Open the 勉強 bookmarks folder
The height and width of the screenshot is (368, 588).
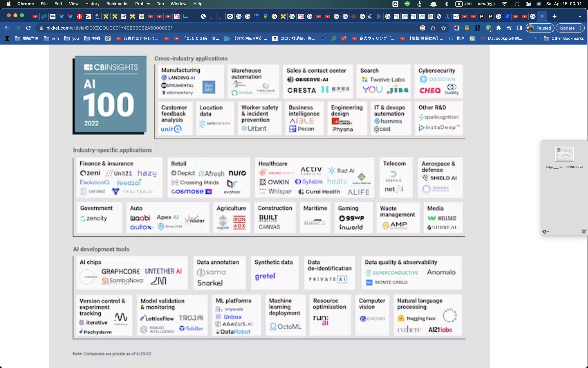pyautogui.click(x=92, y=38)
